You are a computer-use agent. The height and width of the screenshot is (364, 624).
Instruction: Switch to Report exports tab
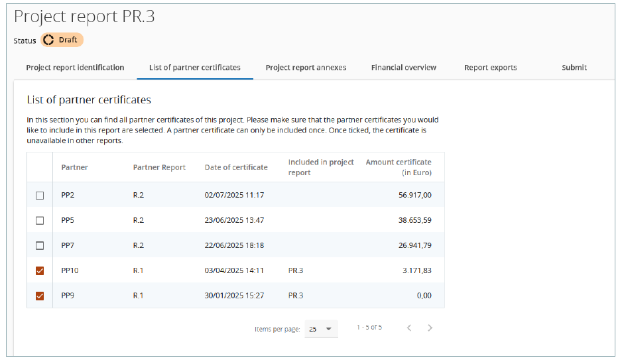pos(490,68)
